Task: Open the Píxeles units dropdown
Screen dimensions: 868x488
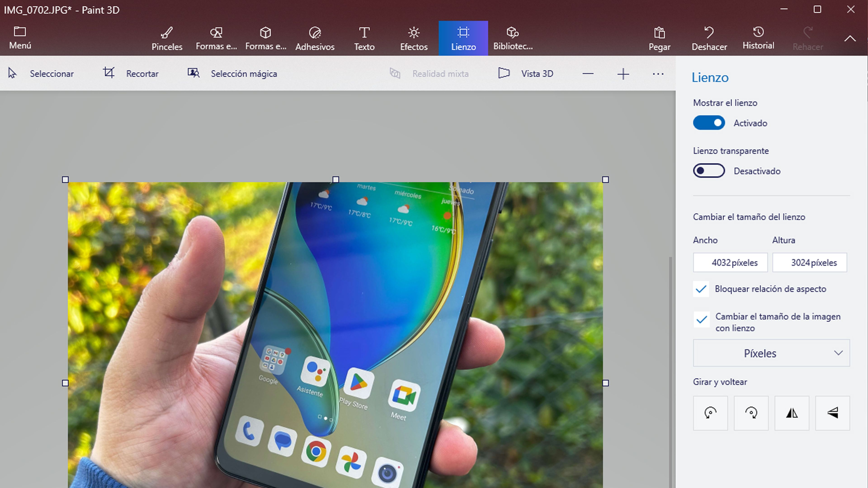Action: pos(771,353)
